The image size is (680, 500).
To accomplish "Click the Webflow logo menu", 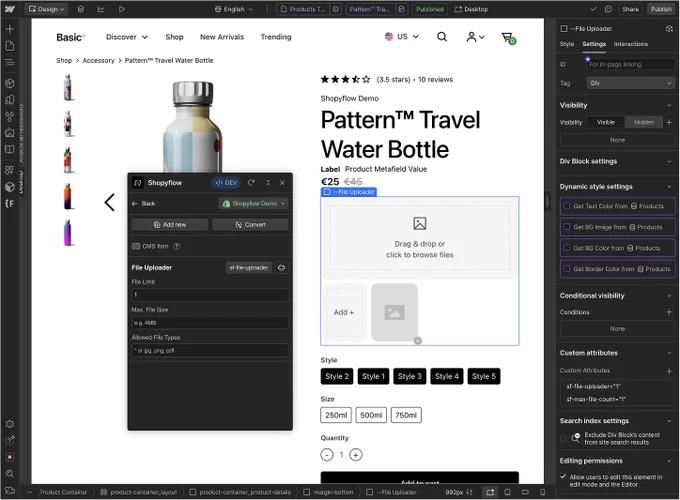I will [10, 9].
